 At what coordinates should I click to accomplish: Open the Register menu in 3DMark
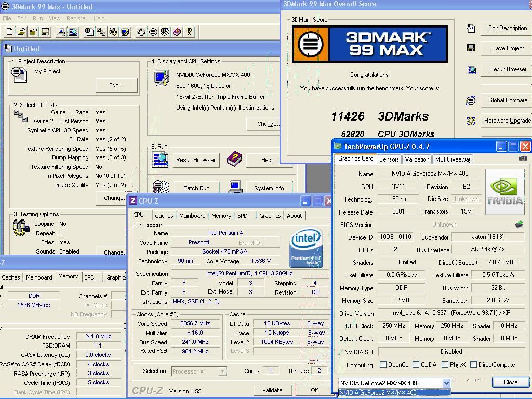pyautogui.click(x=77, y=18)
